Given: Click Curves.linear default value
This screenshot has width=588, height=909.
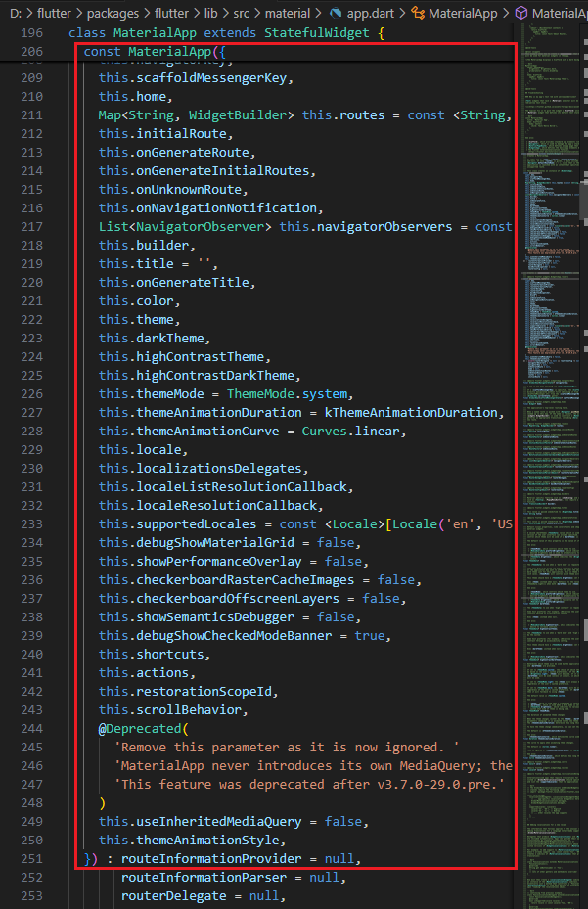Looking at the screenshot, I should click(351, 431).
